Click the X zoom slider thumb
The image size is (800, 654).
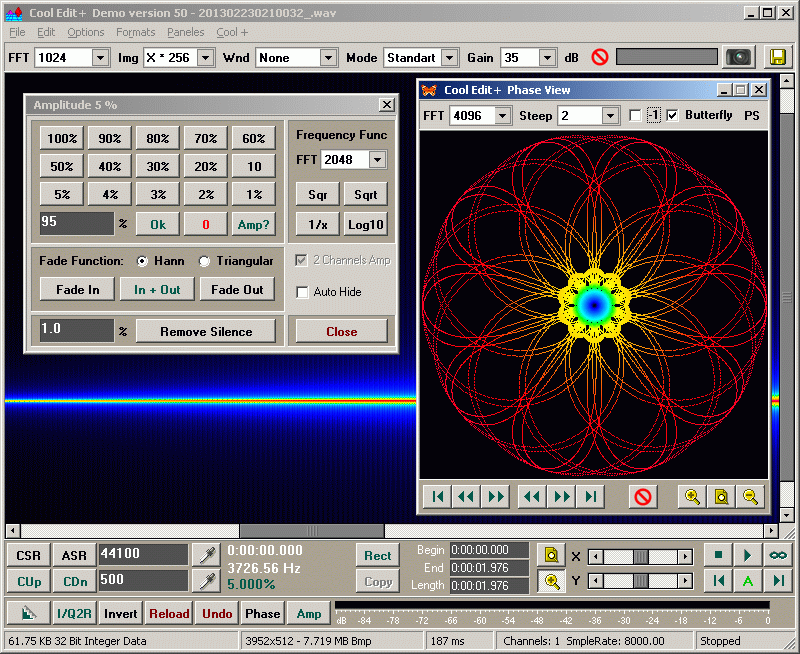click(640, 556)
